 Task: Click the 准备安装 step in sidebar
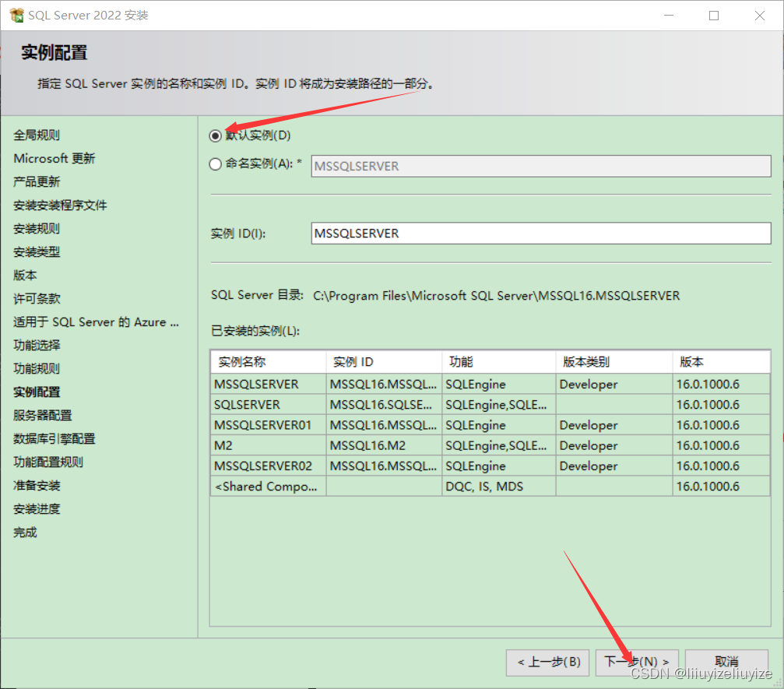37,486
